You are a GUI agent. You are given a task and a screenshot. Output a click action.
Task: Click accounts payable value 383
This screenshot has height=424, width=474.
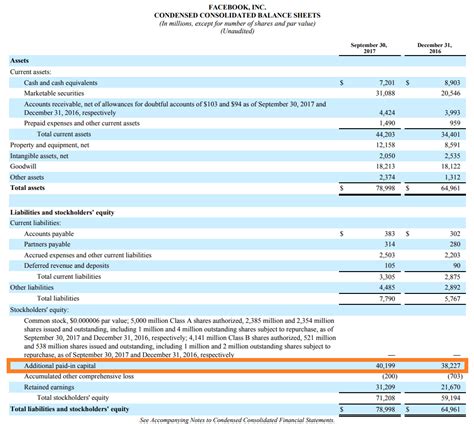[390, 234]
